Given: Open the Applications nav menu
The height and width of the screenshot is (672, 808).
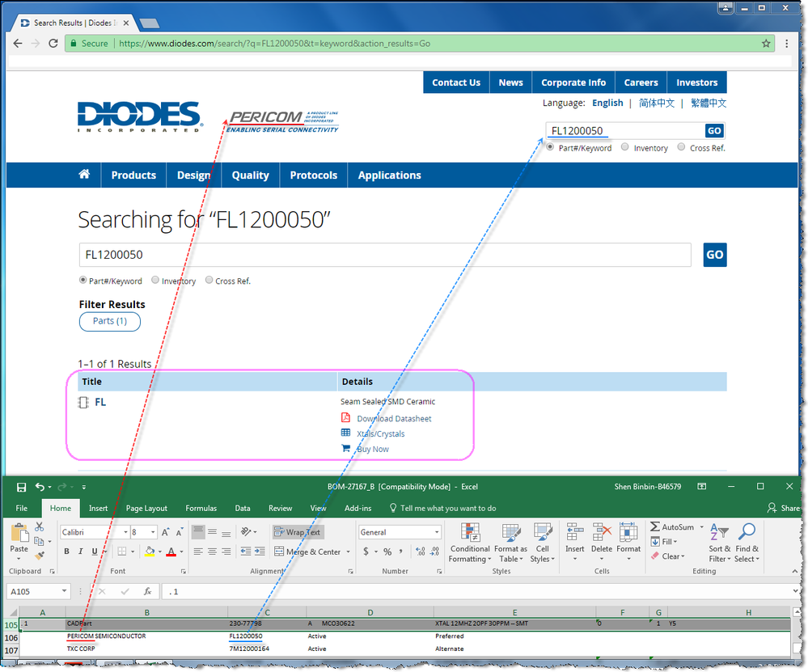Looking at the screenshot, I should pos(389,175).
